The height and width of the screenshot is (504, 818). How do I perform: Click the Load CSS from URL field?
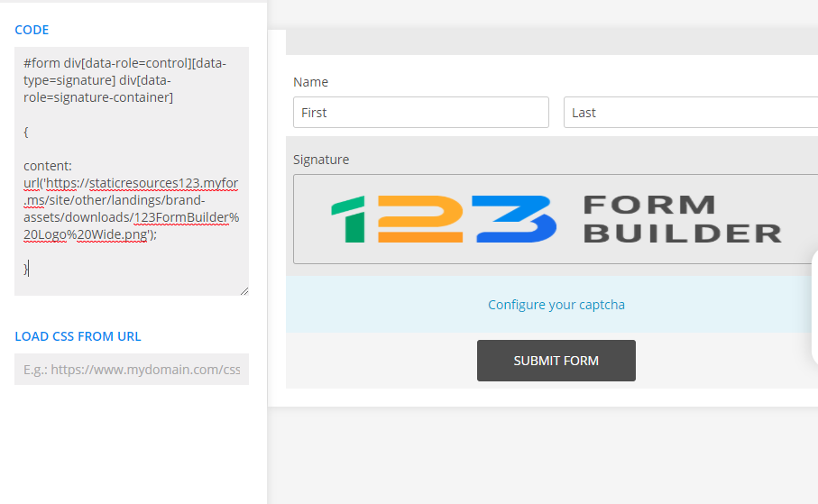[132, 370]
